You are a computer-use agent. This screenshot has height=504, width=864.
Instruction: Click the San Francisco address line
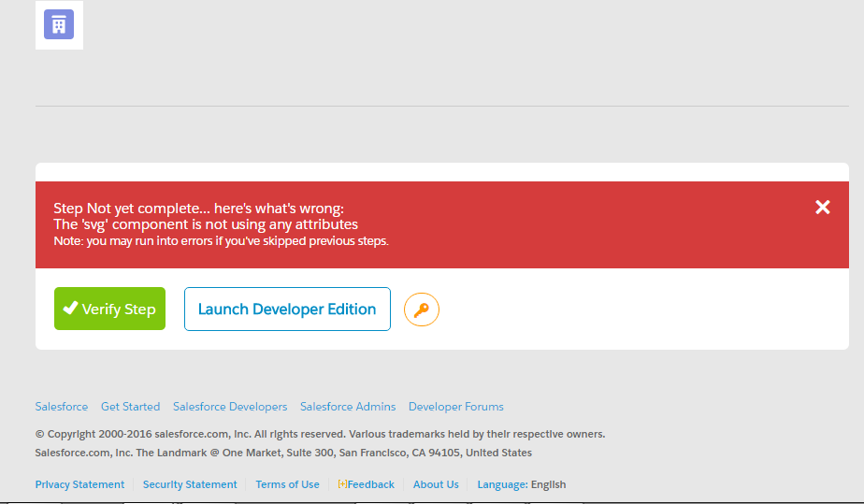283,453
